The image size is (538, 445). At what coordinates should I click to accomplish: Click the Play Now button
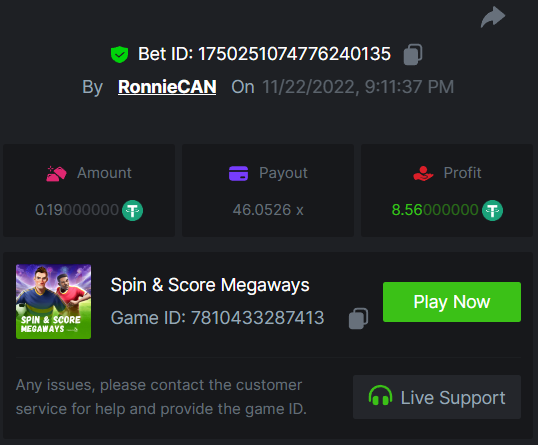[452, 302]
